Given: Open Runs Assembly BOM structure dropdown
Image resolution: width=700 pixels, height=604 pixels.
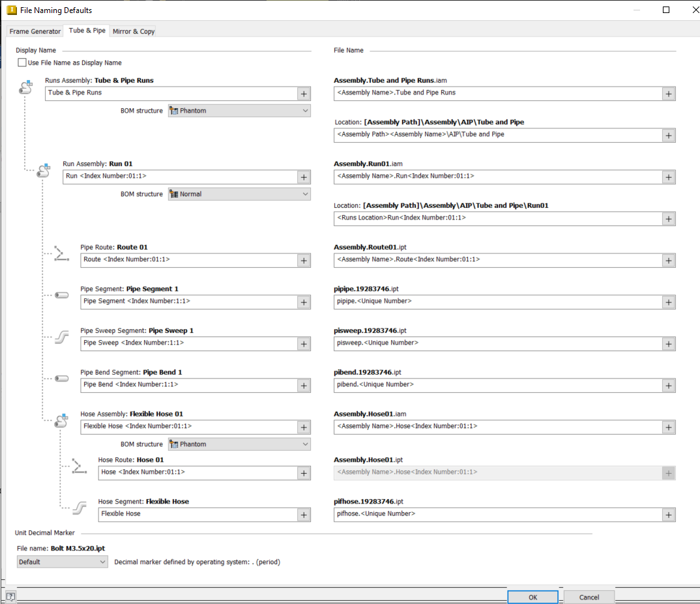Looking at the screenshot, I should [239, 111].
